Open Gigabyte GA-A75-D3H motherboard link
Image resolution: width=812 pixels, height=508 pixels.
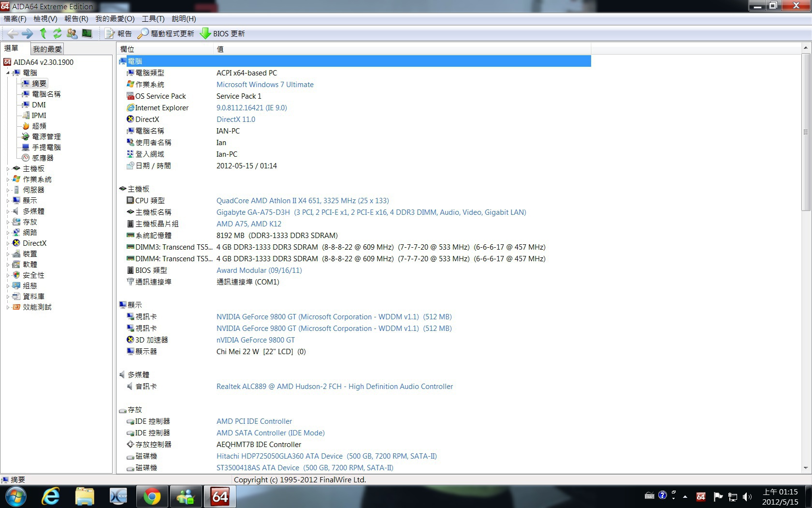[x=371, y=212]
